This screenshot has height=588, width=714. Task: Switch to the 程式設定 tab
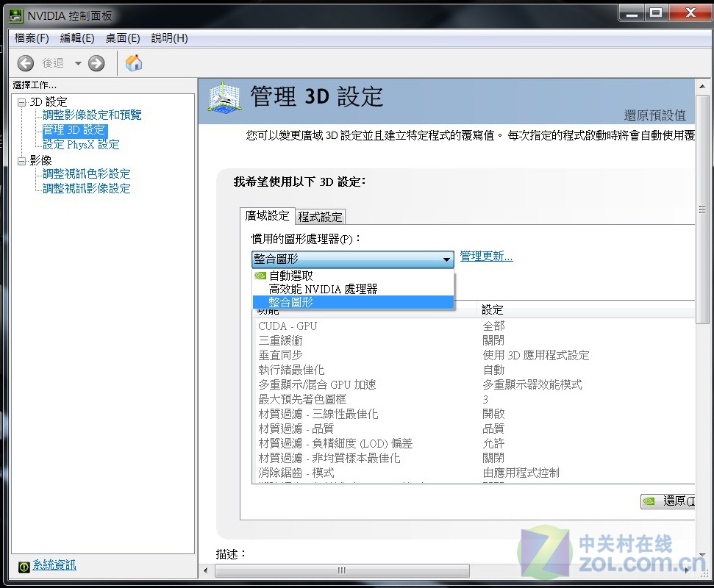(320, 216)
